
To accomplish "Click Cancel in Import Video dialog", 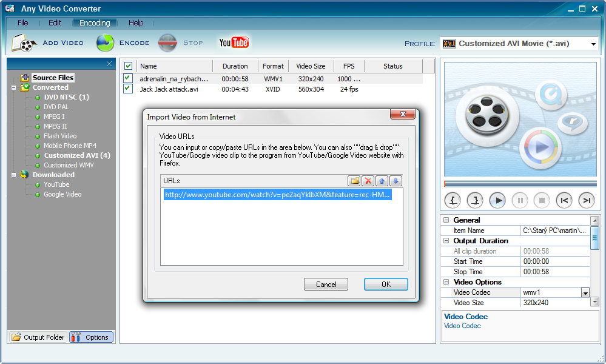I will pos(326,285).
